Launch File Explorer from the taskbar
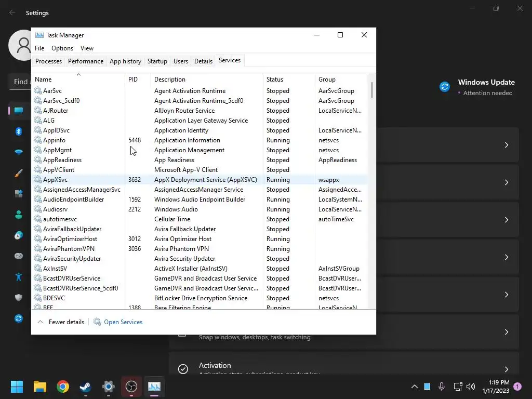 (39, 387)
